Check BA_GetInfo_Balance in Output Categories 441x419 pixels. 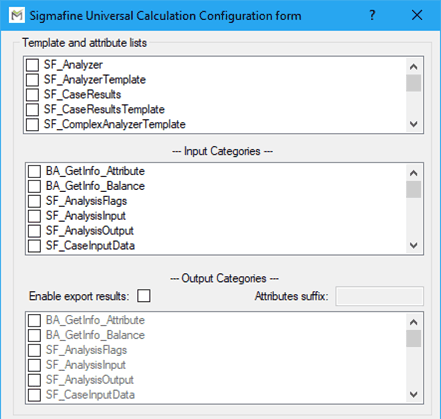click(34, 335)
